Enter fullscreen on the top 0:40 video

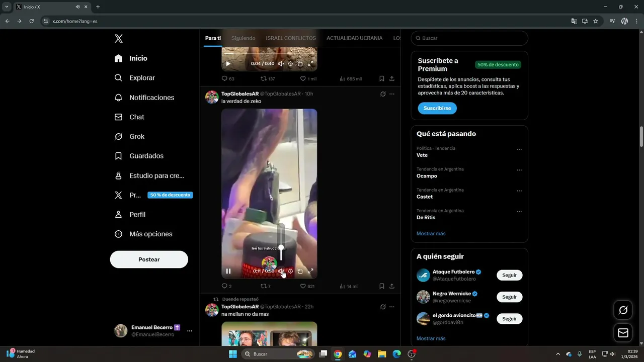(x=310, y=64)
